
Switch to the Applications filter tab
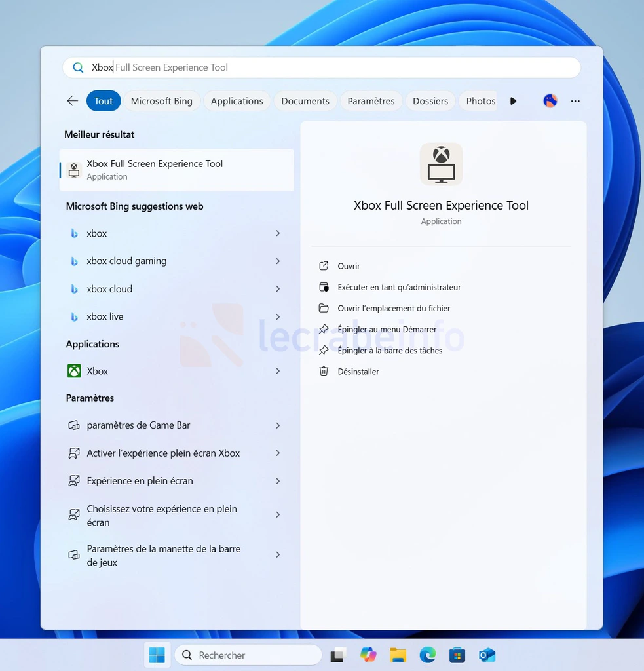(x=237, y=101)
